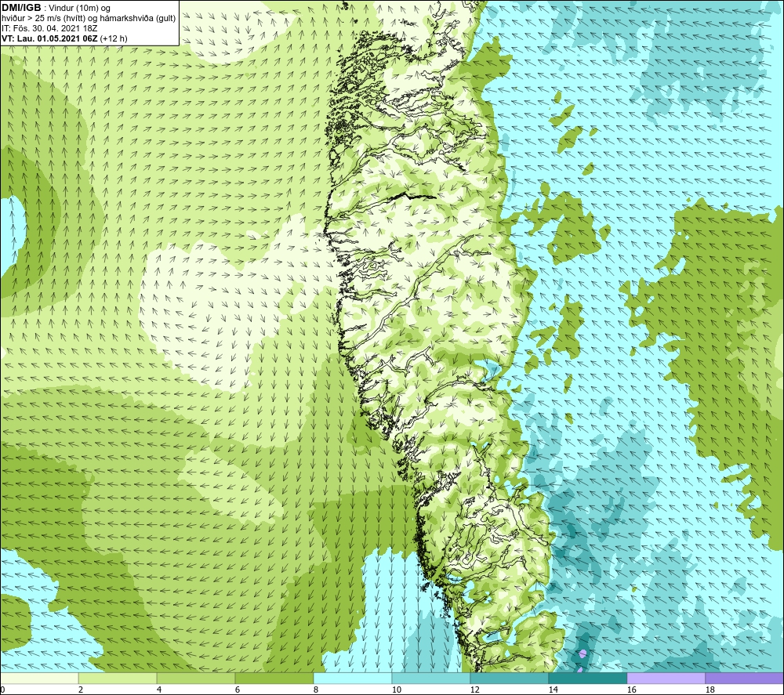The width and height of the screenshot is (784, 695).
Task: Click the 0–2 m/s pale legend swatch
Action: click(39, 678)
